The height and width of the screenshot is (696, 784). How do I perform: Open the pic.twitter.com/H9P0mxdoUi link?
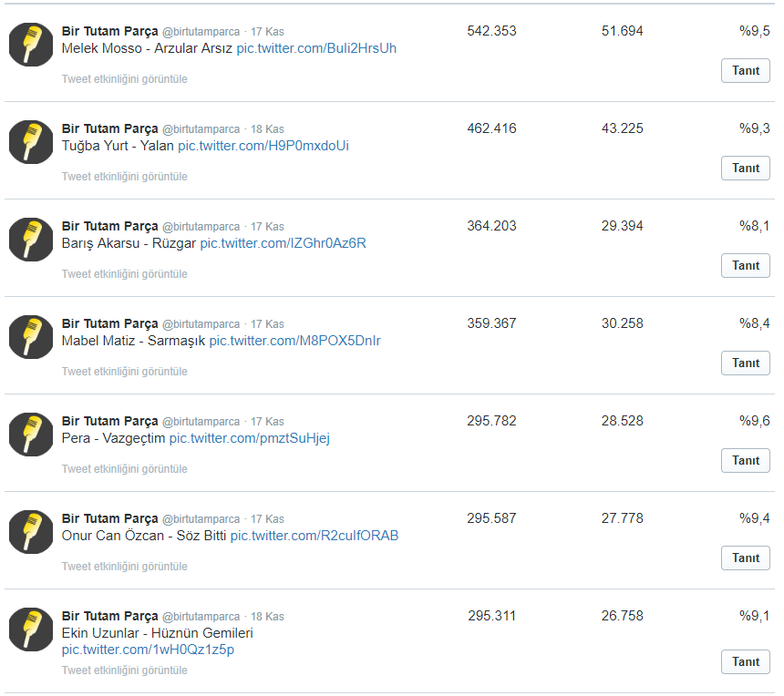click(263, 146)
